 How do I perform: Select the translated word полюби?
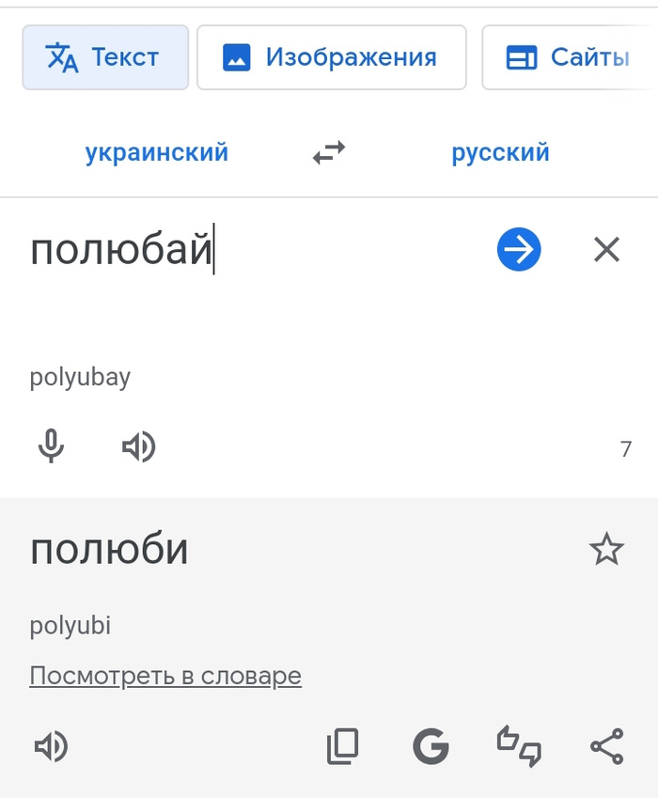(x=109, y=550)
